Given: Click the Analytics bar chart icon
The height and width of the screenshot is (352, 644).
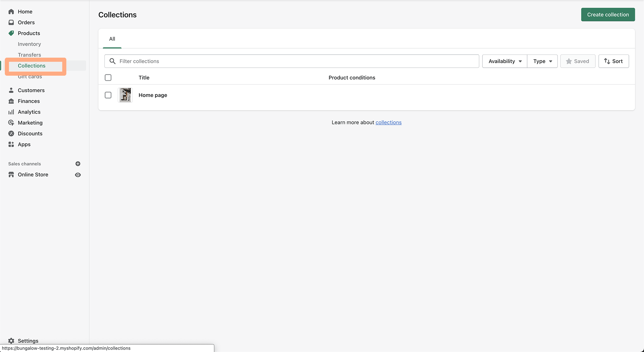Looking at the screenshot, I should [x=11, y=112].
